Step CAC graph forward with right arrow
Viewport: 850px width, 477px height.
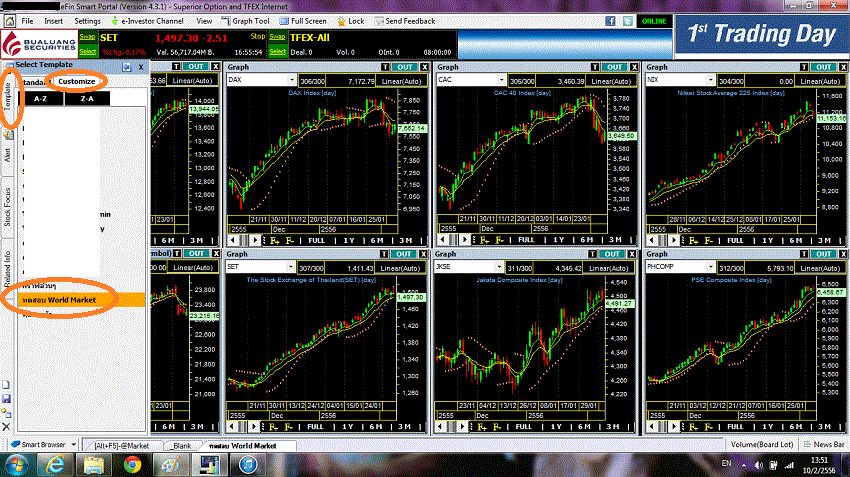point(465,240)
